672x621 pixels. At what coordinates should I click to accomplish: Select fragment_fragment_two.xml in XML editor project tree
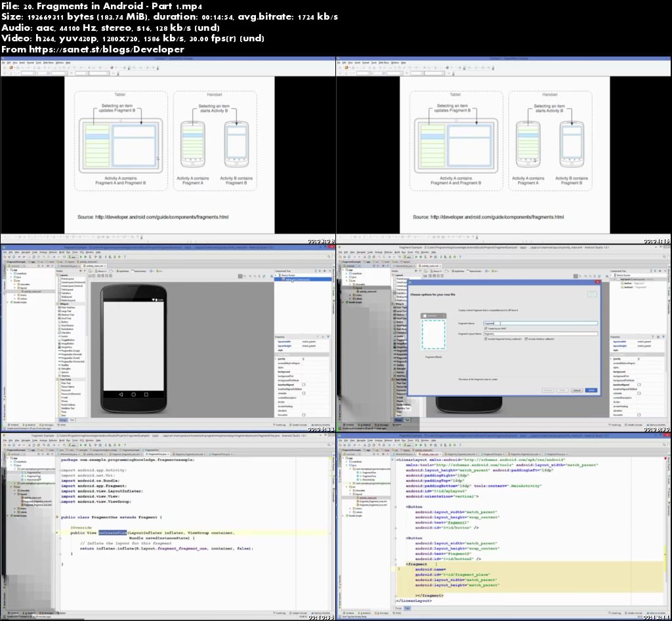pyautogui.click(x=372, y=505)
